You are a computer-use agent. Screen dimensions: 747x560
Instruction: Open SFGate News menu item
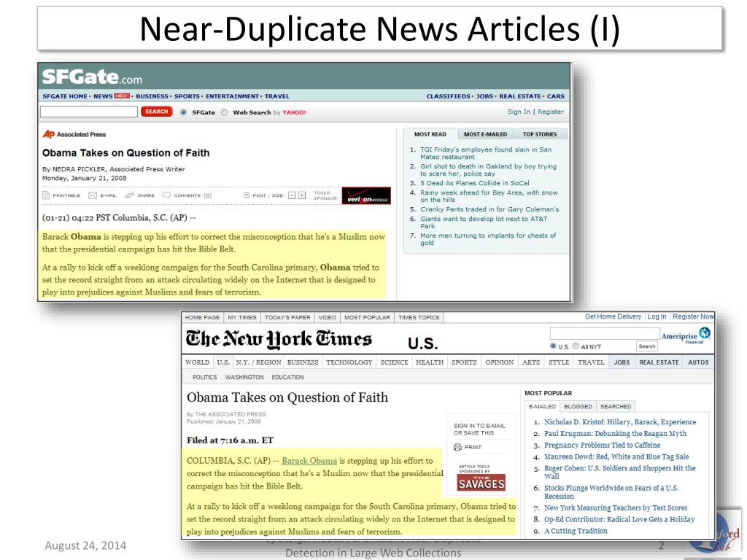point(103,96)
